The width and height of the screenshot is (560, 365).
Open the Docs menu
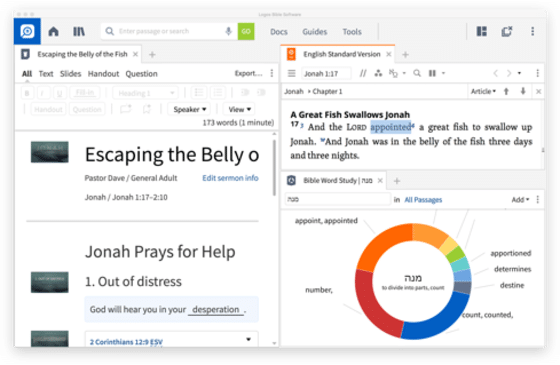point(279,32)
